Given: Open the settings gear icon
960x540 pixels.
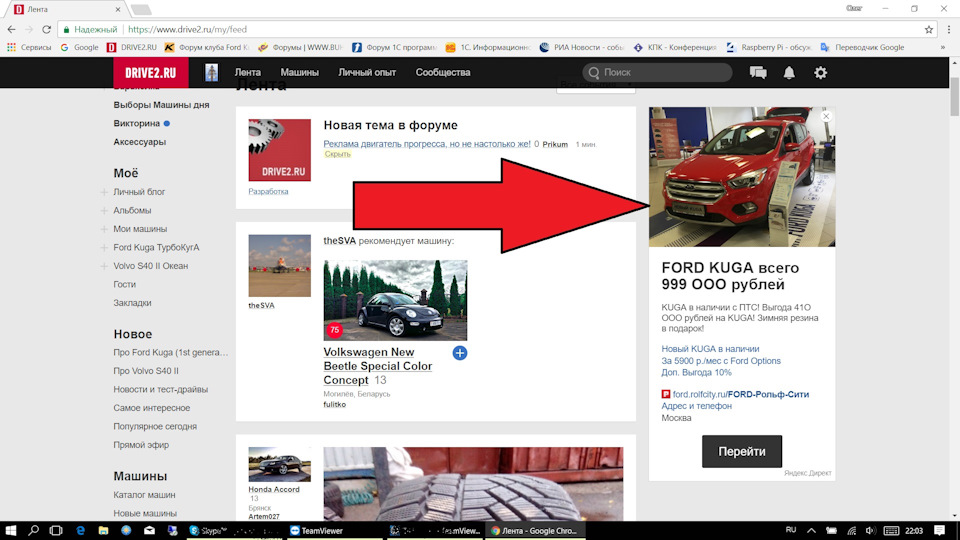Looking at the screenshot, I should (x=821, y=73).
